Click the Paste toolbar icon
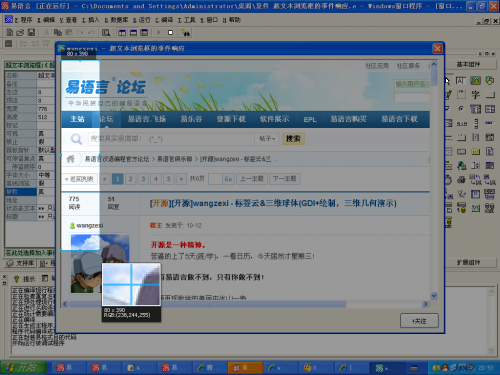This screenshot has height=375, width=500. point(69,32)
